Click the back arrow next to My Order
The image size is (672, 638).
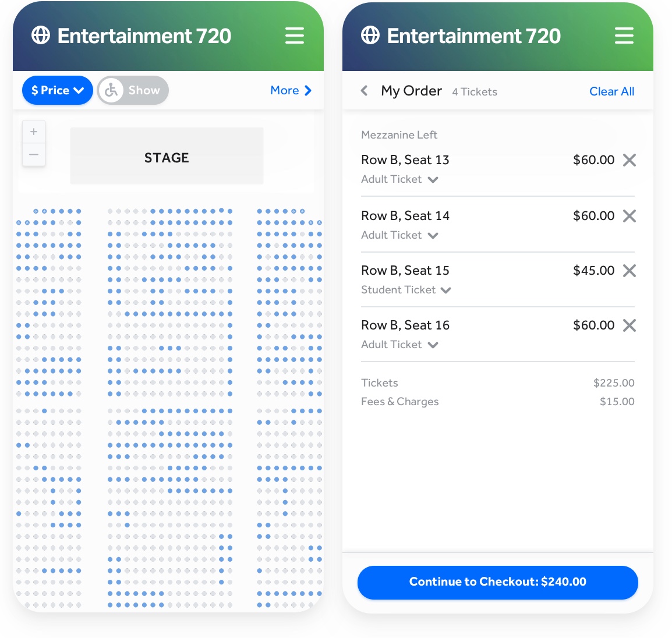(x=364, y=91)
